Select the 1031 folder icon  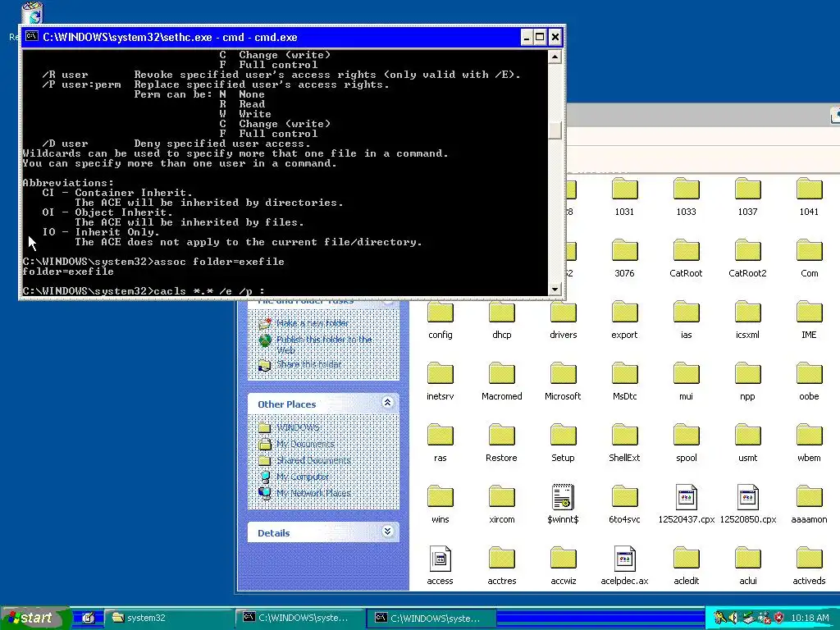coord(624,189)
